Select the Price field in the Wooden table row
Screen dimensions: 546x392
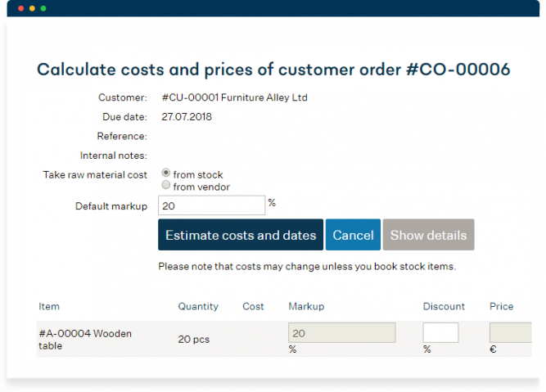pos(512,333)
